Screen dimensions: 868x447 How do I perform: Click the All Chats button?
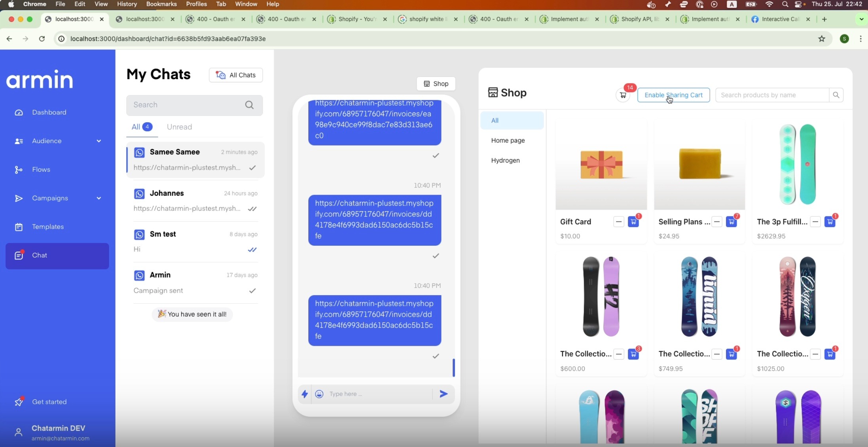(x=236, y=75)
